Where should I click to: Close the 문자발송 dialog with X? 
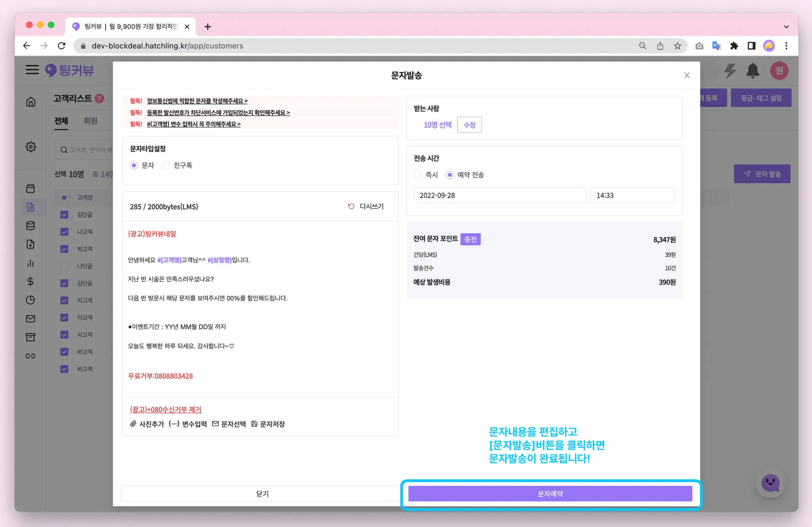click(687, 75)
